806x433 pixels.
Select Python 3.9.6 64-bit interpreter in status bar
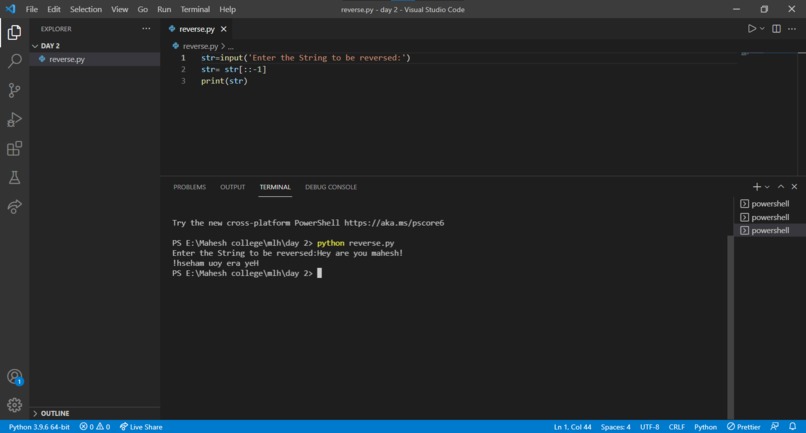coord(39,427)
